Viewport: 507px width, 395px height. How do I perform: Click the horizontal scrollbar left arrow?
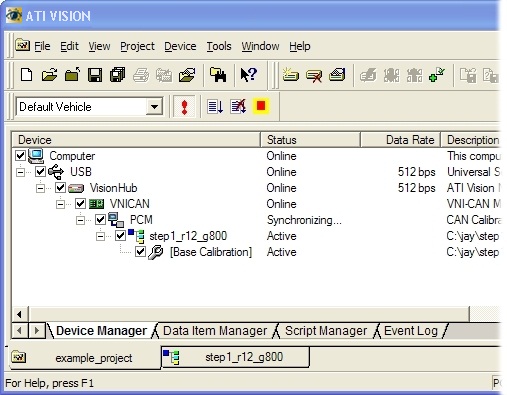click(20, 314)
